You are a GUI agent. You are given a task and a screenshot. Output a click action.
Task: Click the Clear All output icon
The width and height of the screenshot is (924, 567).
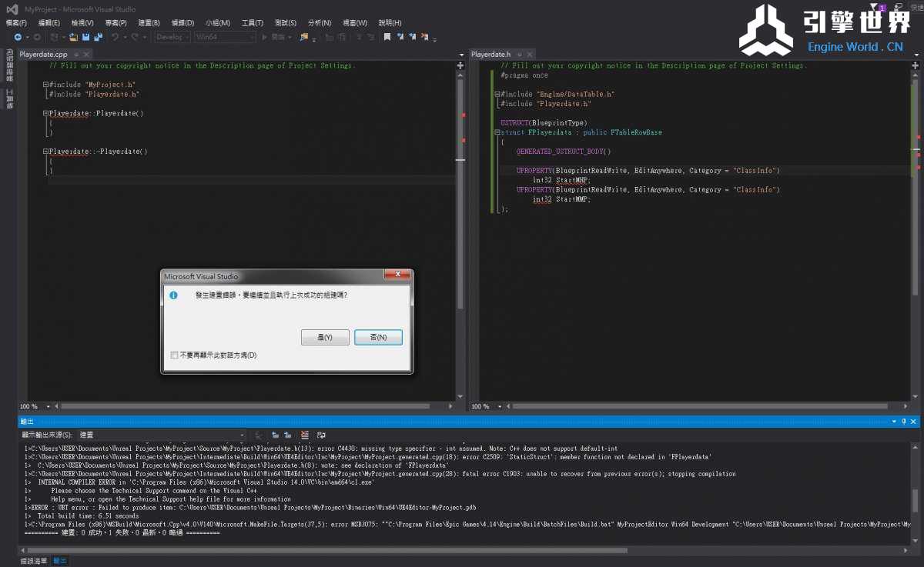click(x=305, y=435)
